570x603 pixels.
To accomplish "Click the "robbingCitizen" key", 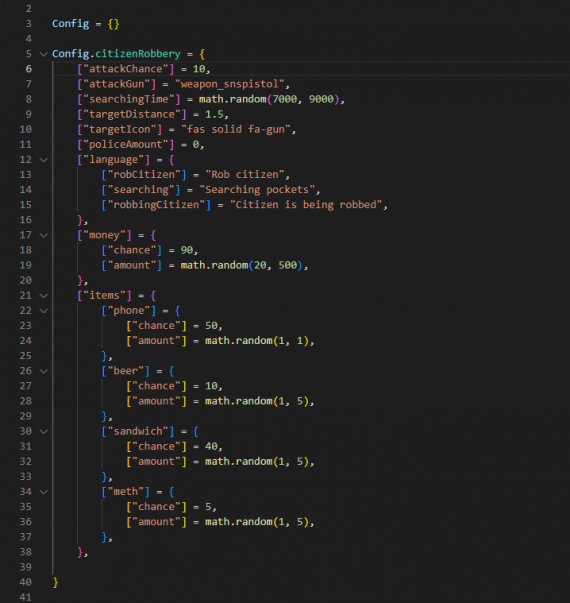I will pos(156,205).
